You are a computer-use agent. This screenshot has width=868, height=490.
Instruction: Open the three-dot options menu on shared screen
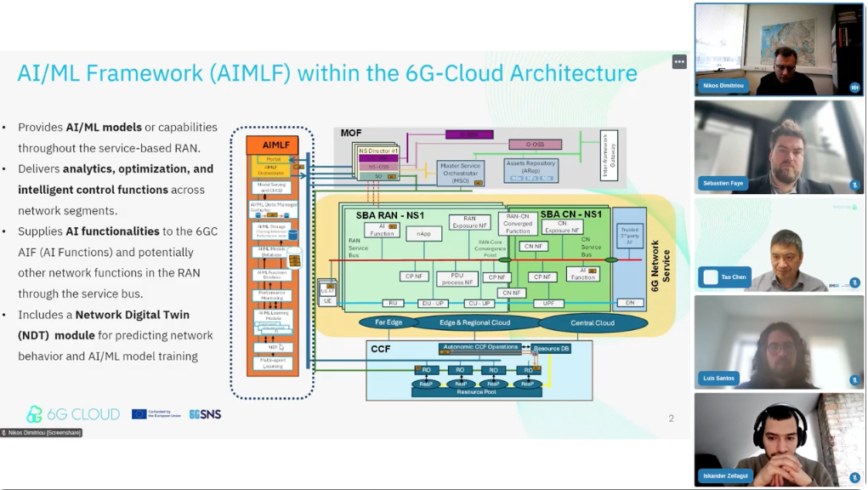[679, 61]
